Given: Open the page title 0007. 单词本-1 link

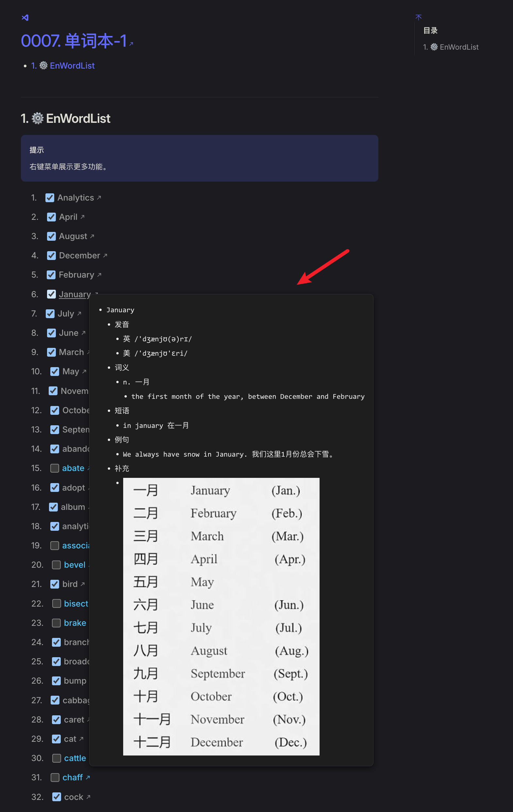Looking at the screenshot, I should 74,41.
